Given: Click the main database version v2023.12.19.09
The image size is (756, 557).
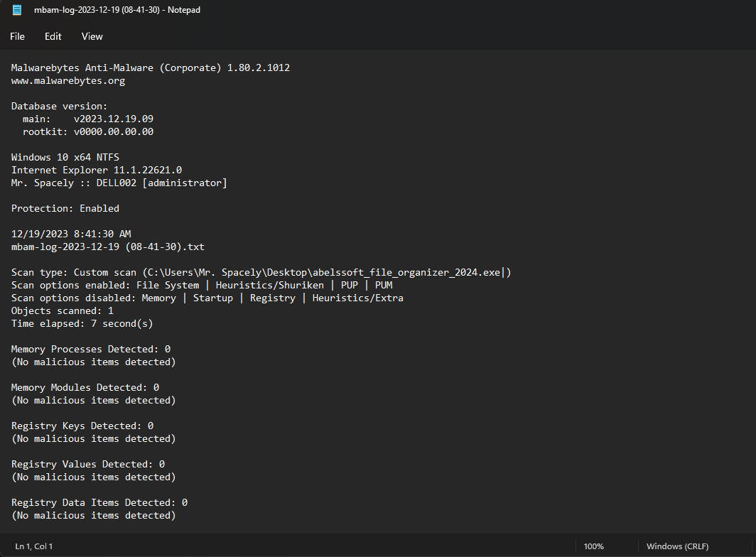Looking at the screenshot, I should (114, 119).
